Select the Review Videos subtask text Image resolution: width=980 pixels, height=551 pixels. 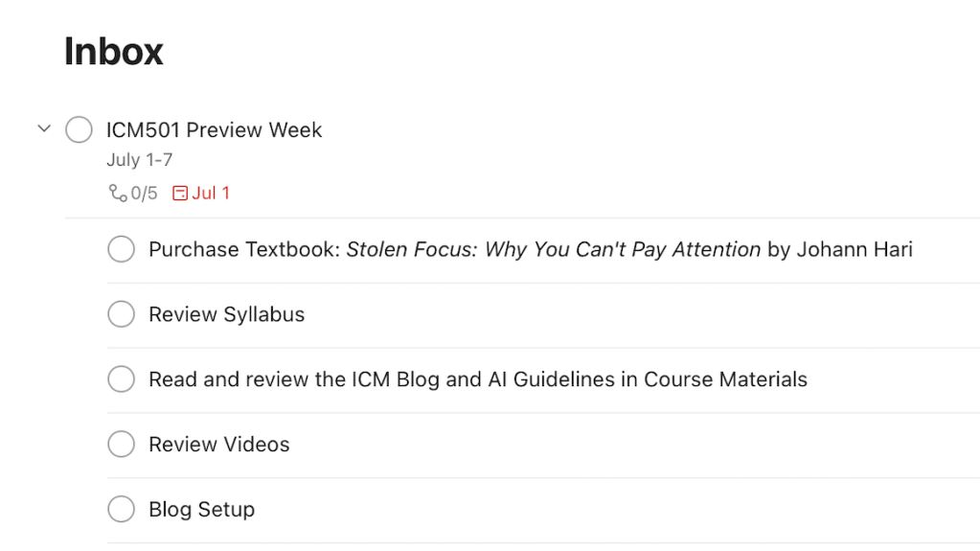coord(218,445)
